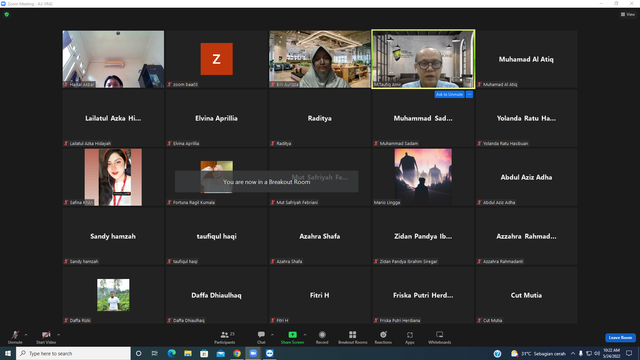This screenshot has width=640, height=360.
Task: Click the Abdul Aziz Adha participant tile
Action: point(526,177)
